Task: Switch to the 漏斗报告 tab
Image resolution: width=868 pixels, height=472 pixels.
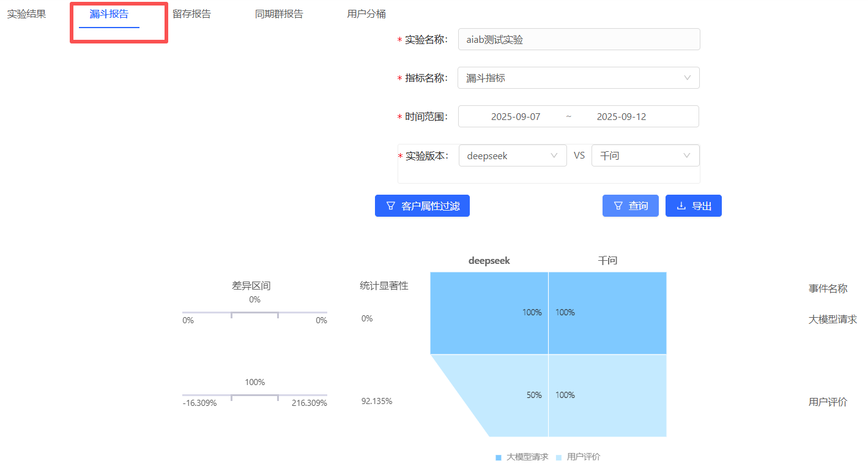Action: [x=109, y=14]
